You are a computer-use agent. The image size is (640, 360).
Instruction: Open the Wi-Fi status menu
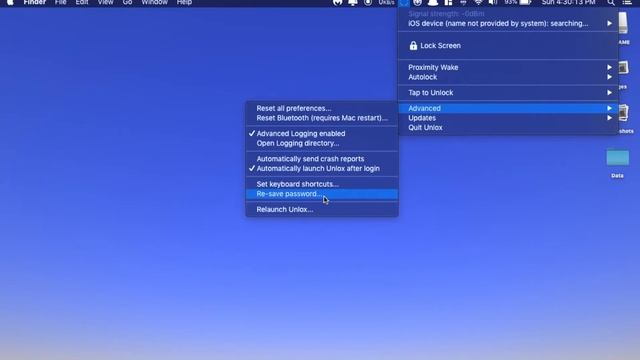(478, 2)
